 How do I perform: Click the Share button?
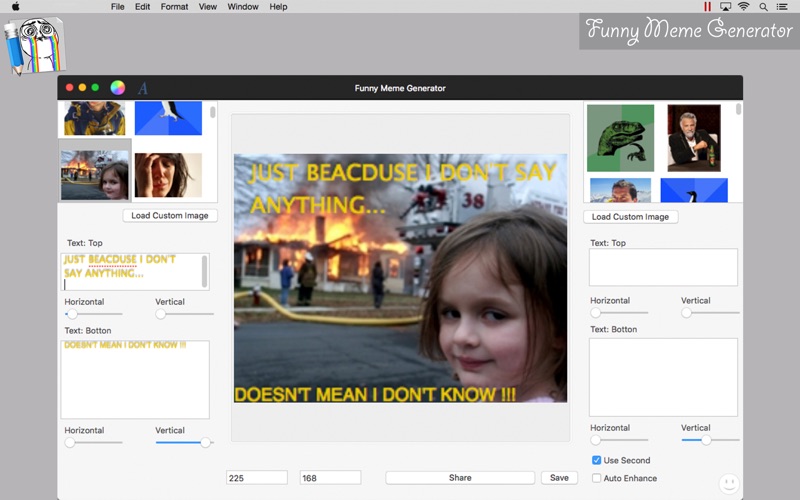460,478
